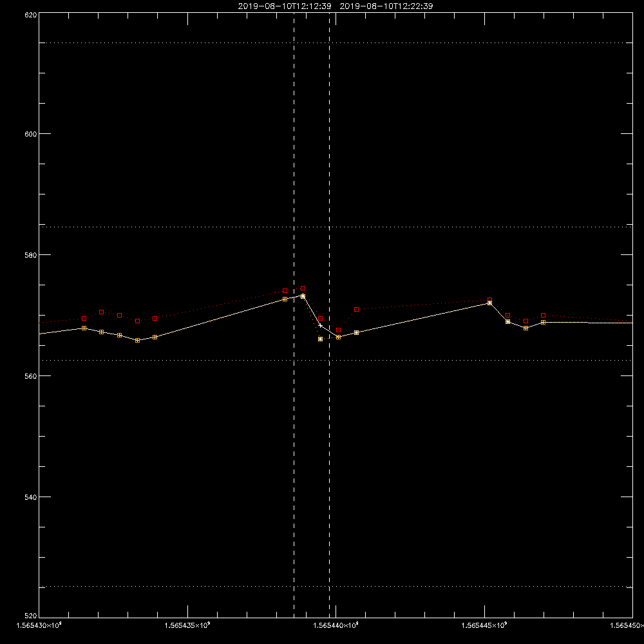The image size is (644, 644).
Task: Click the 1.565440×10⁹ x-axis label
Action: (336, 625)
